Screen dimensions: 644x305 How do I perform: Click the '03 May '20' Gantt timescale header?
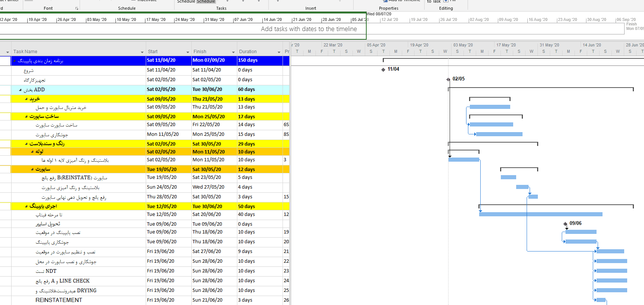(x=463, y=45)
